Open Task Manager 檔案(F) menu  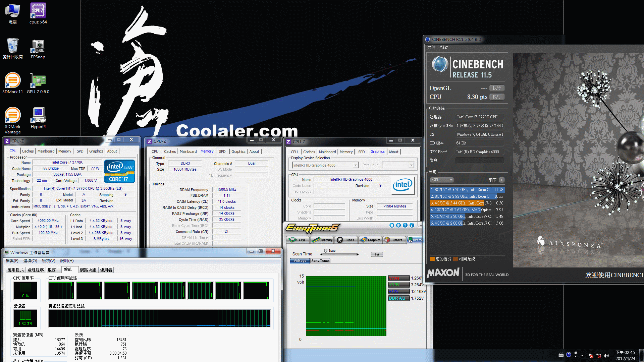click(x=12, y=261)
